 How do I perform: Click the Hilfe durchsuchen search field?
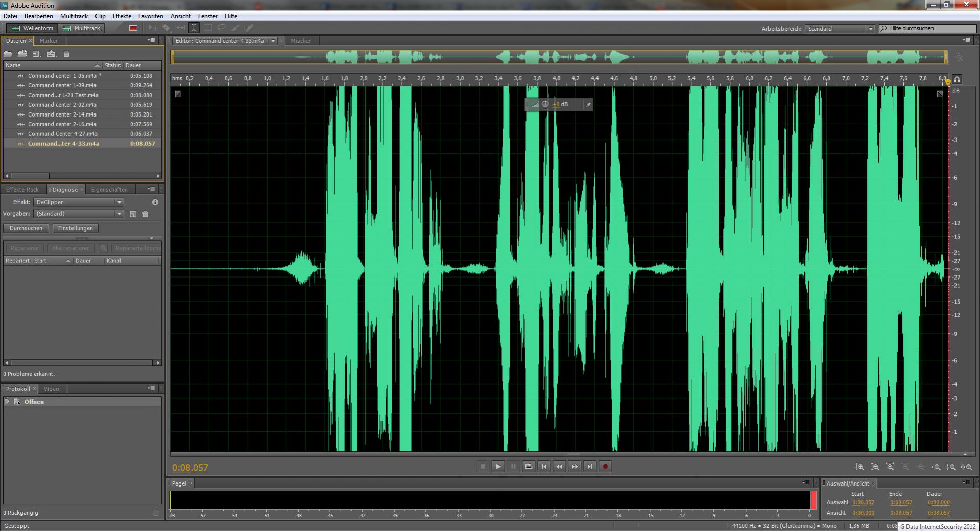point(927,29)
